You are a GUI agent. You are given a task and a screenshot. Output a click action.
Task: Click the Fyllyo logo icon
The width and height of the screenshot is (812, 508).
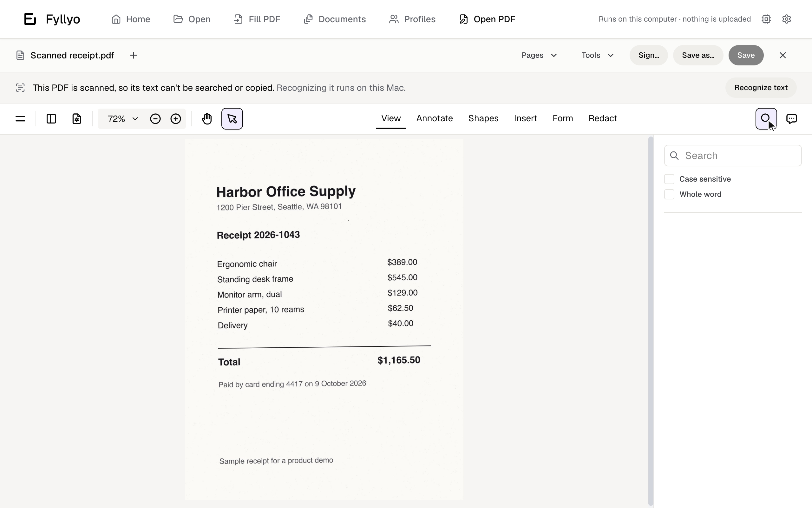click(x=30, y=19)
